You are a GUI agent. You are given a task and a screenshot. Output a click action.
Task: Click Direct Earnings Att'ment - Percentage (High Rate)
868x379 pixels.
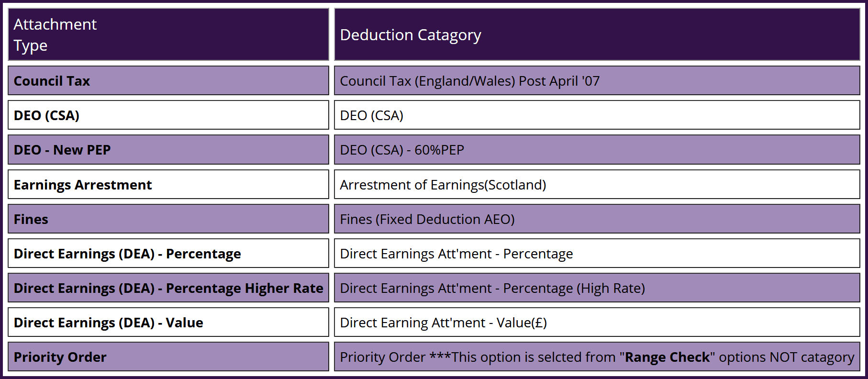(x=492, y=288)
